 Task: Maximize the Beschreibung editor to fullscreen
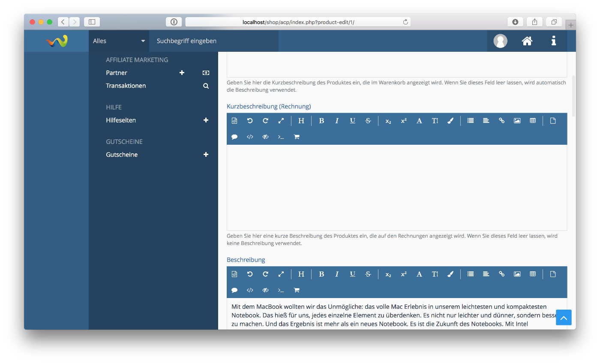(281, 274)
